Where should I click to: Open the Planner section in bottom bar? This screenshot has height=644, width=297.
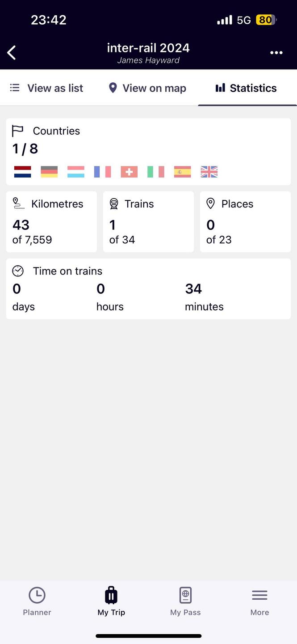[x=37, y=602]
